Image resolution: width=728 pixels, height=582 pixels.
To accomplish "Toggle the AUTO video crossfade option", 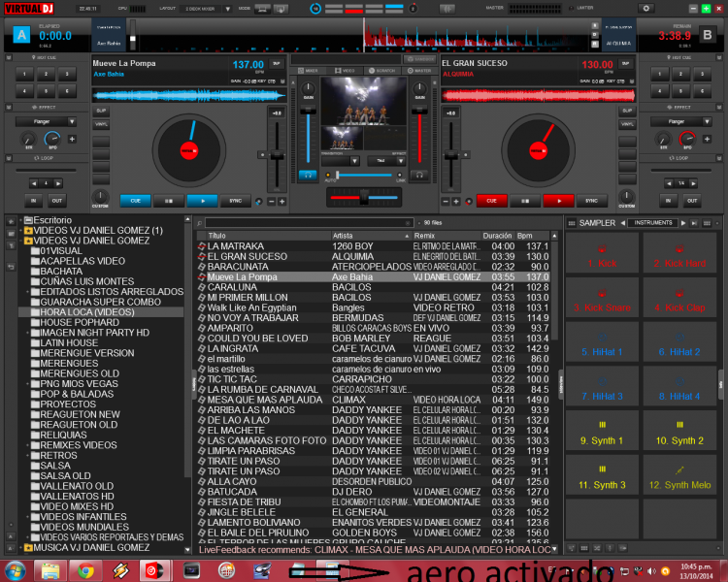I will [x=328, y=175].
